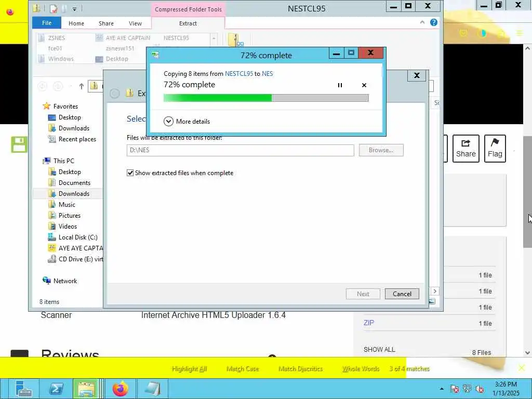Cancel the copy with the small X

(x=364, y=85)
